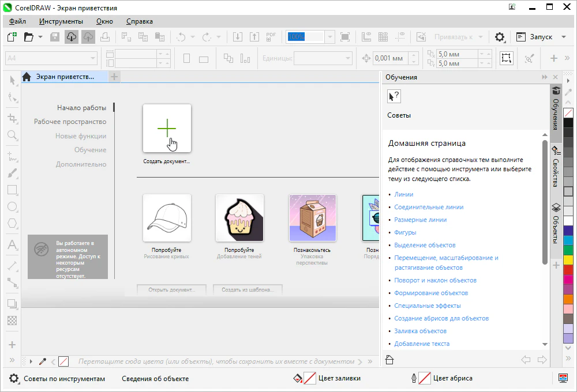Click the Советы по инструментам gear icon
Screen dimensions: 577x392
coord(14,379)
